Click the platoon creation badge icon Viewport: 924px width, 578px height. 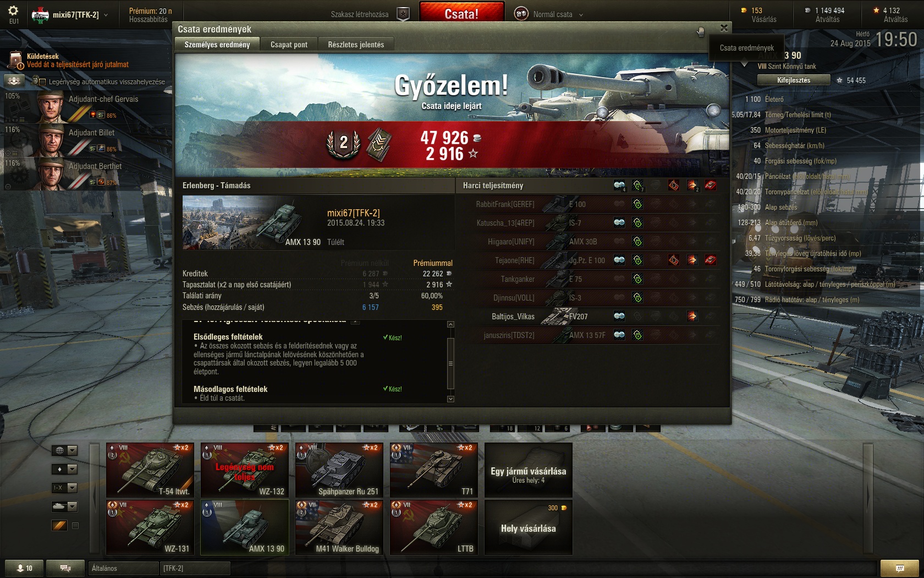403,14
